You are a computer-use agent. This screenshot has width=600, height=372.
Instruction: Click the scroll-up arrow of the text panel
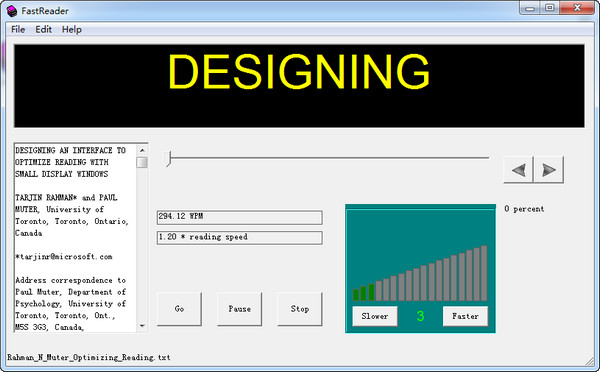click(142, 150)
